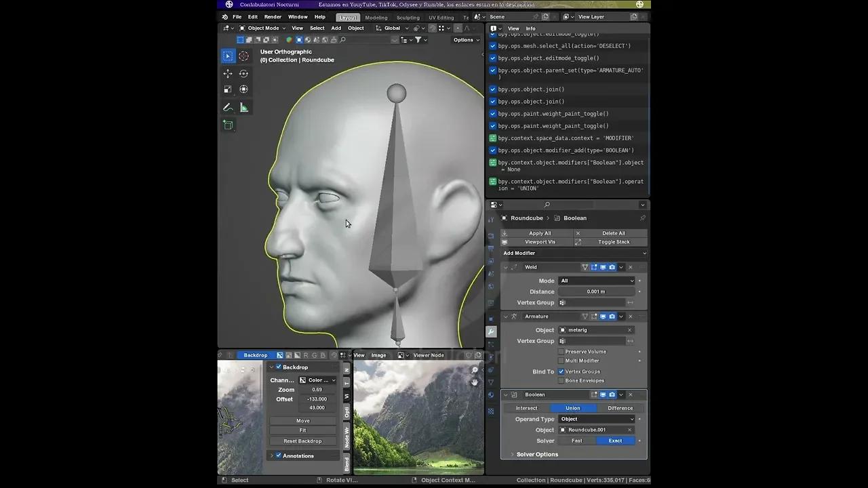
Task: Toggle render visibility for the Weld modifier
Action: pos(612,267)
